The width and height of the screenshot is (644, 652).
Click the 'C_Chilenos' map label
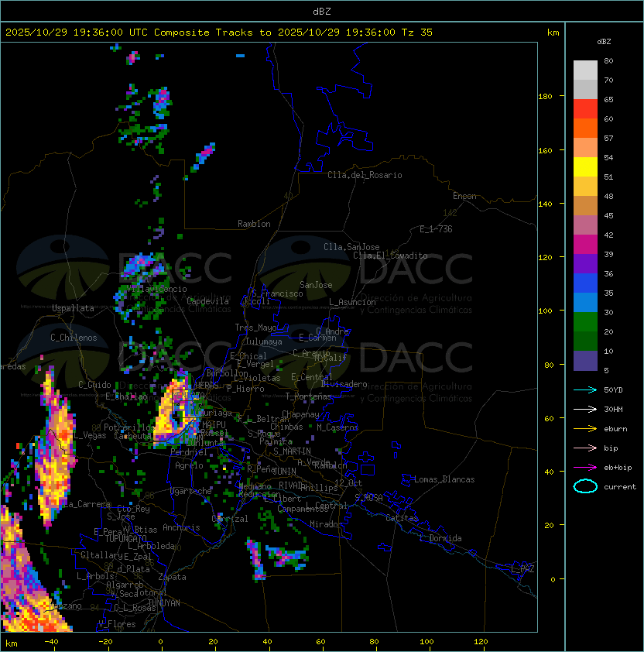tap(74, 338)
